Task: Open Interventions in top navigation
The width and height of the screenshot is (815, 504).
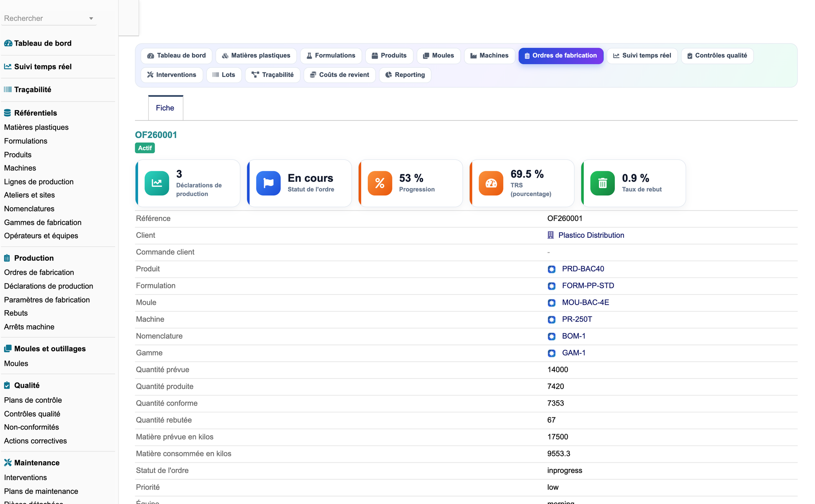Action: tap(172, 75)
